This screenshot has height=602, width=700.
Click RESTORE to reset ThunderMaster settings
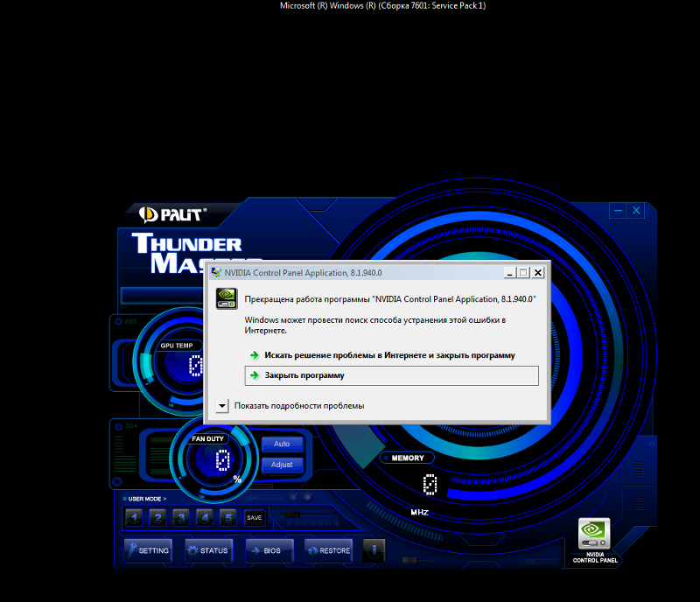(329, 550)
